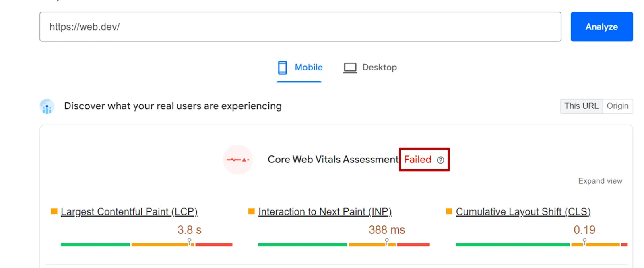644x268 pixels.
Task: Click the mobile phone icon
Action: point(283,68)
